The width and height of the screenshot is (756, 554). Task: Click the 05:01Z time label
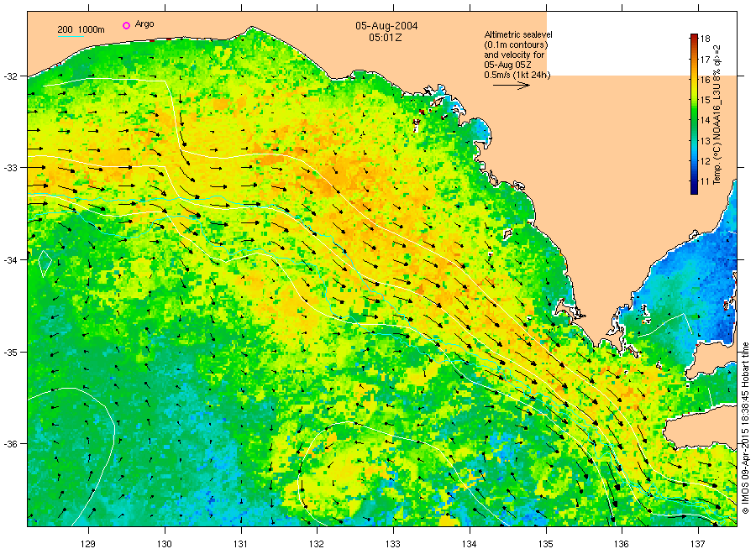tap(386, 37)
